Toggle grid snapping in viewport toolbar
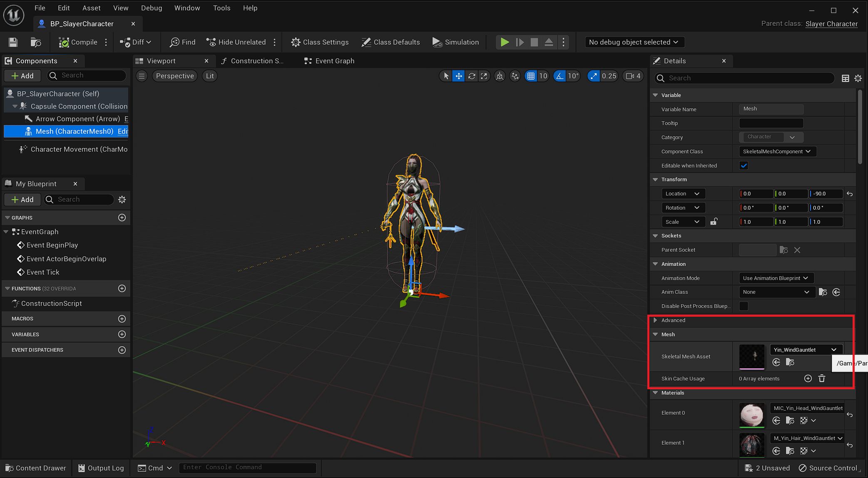868x478 pixels. [531, 76]
